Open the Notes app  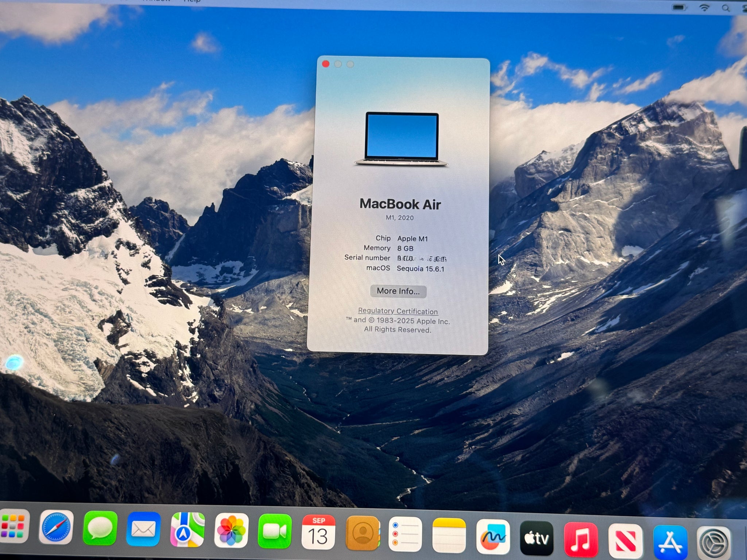449,535
